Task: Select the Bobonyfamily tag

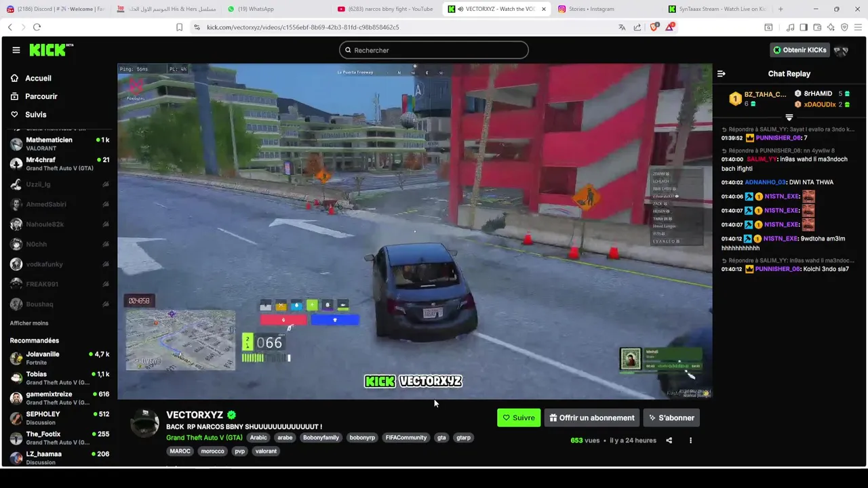Action: coord(321,438)
